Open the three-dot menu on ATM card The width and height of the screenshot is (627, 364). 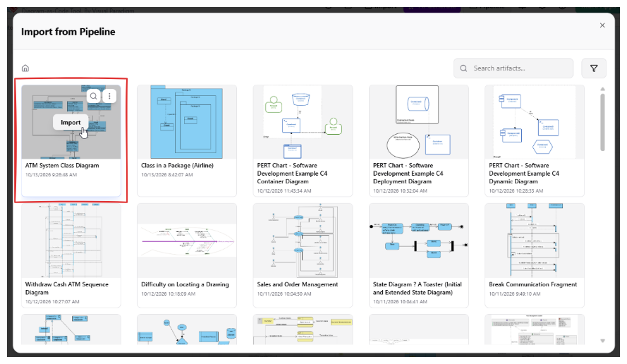point(109,96)
